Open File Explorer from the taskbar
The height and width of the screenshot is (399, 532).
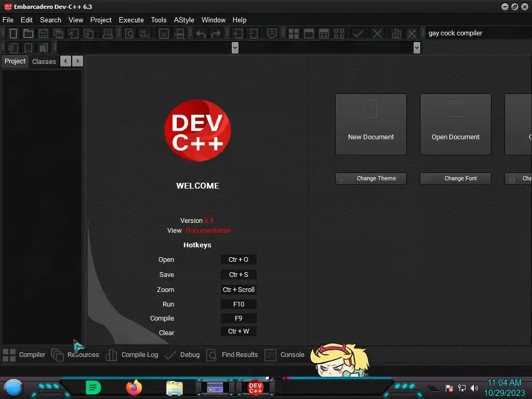coord(175,388)
